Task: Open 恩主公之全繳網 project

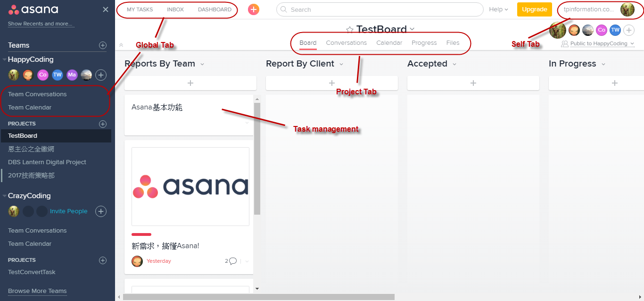Action: (x=31, y=149)
